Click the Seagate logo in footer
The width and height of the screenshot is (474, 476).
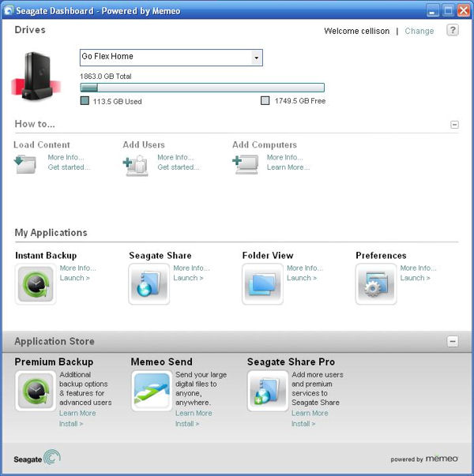37,458
